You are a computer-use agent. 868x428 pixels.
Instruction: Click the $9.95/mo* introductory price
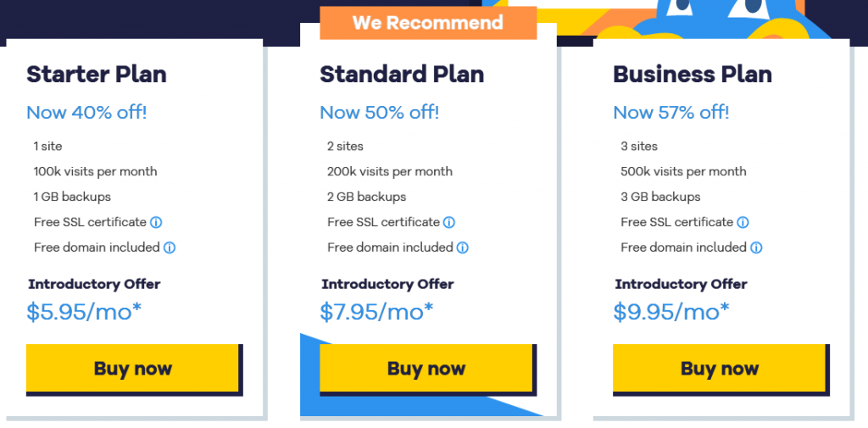click(x=670, y=312)
